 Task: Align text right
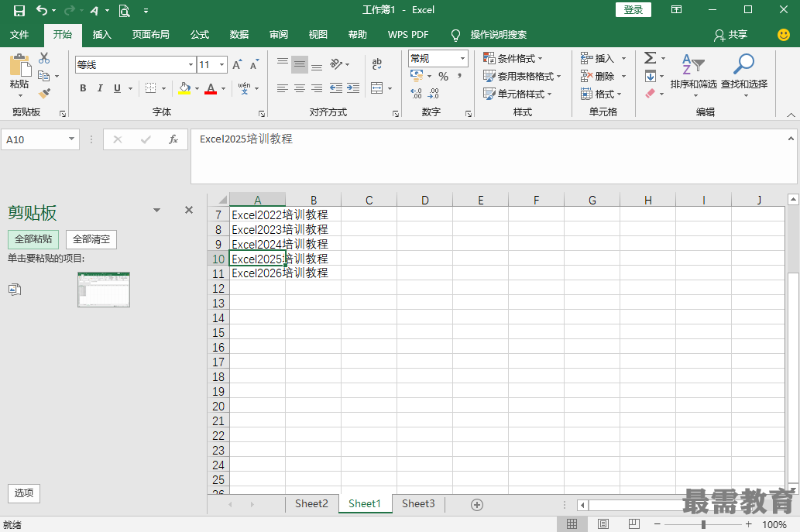317,88
